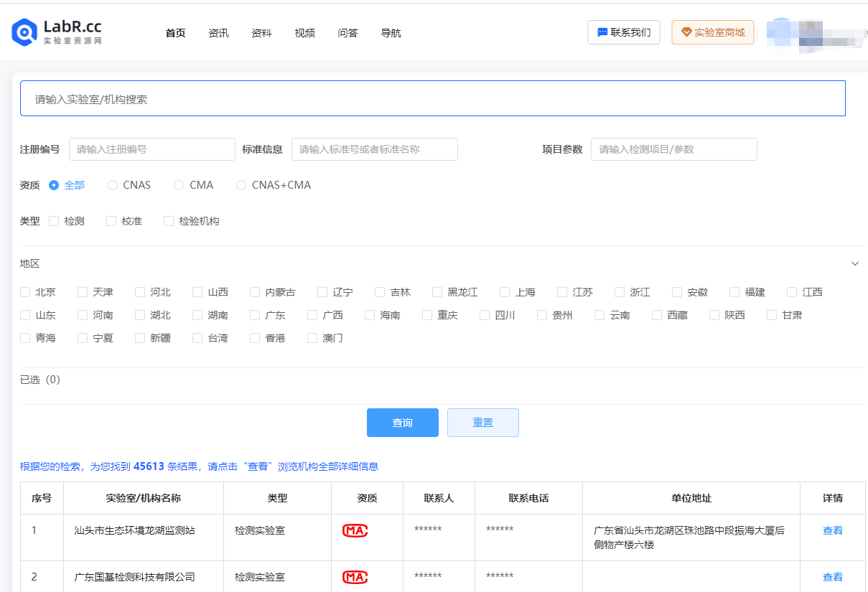This screenshot has width=868, height=592.
Task: Tick the 福建 region checkbox
Action: coord(734,292)
